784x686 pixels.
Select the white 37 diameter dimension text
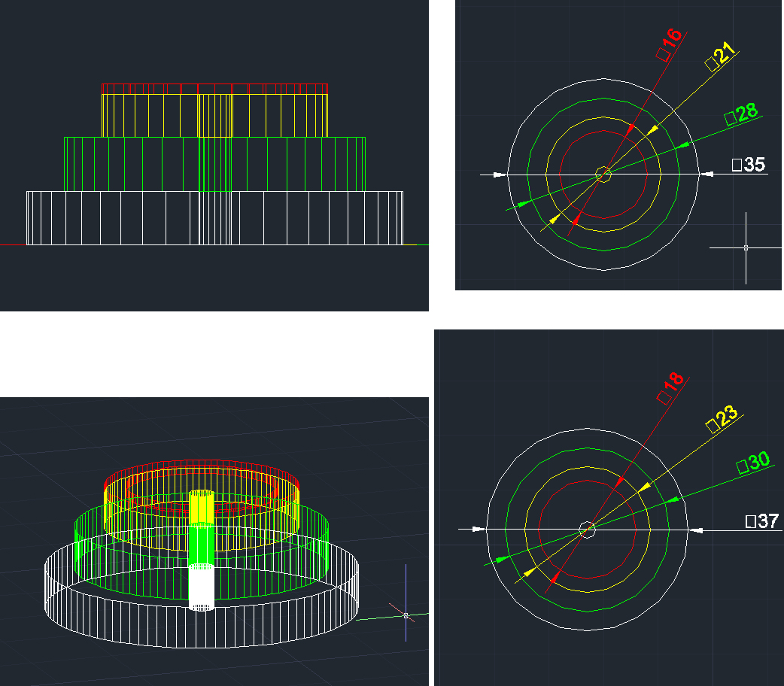click(762, 521)
